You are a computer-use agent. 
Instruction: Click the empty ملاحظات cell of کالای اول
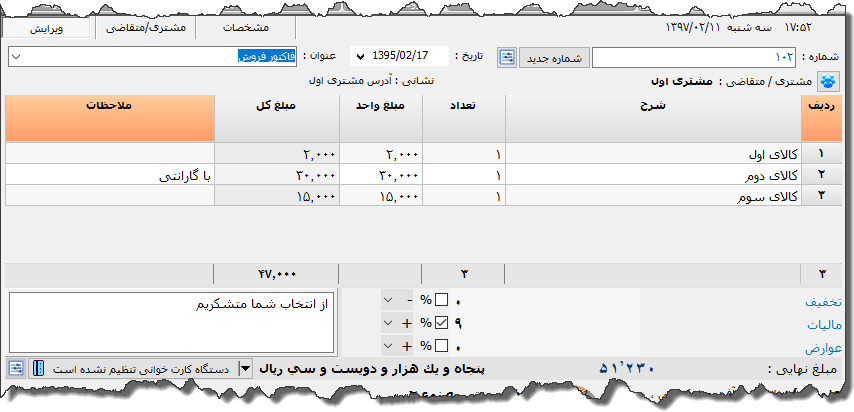tap(110, 154)
